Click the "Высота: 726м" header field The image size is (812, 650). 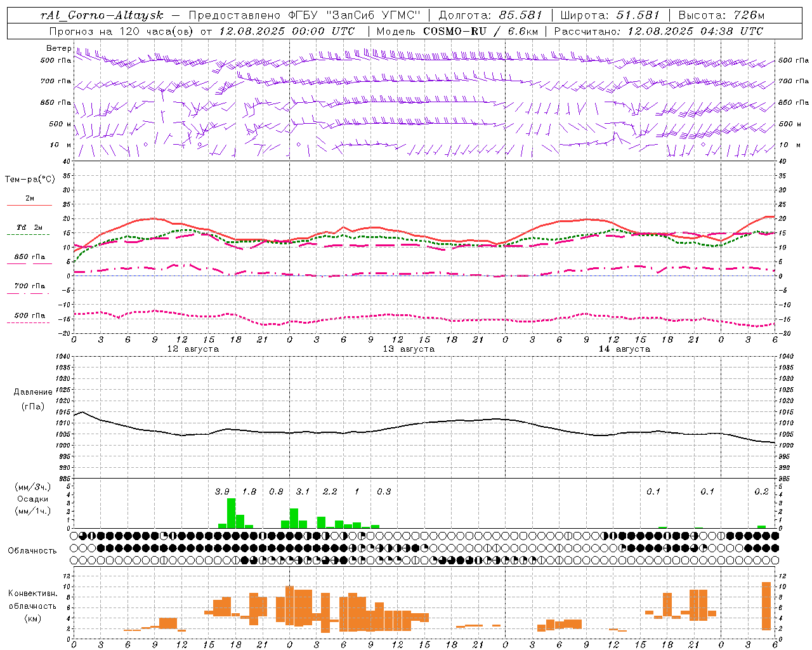721,15
